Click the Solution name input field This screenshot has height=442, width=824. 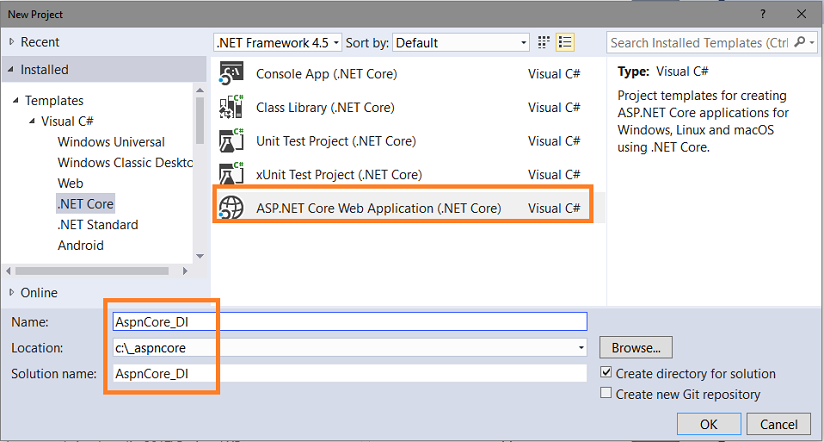[350, 373]
